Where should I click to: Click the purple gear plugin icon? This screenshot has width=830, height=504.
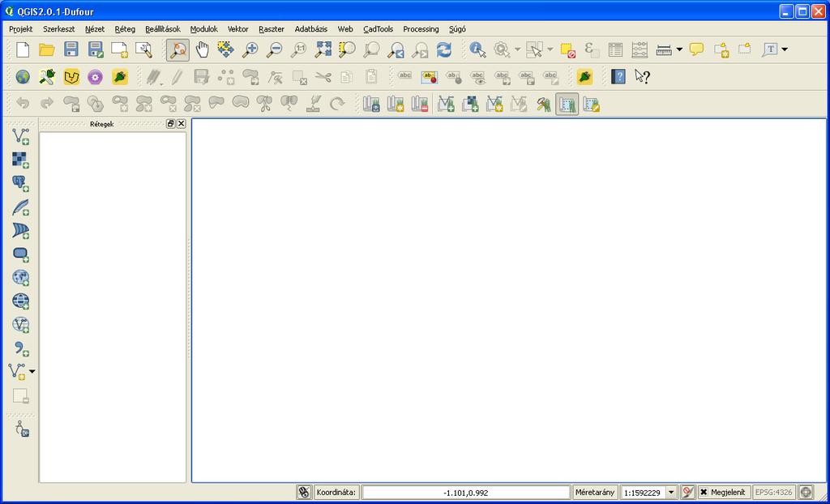click(x=96, y=77)
